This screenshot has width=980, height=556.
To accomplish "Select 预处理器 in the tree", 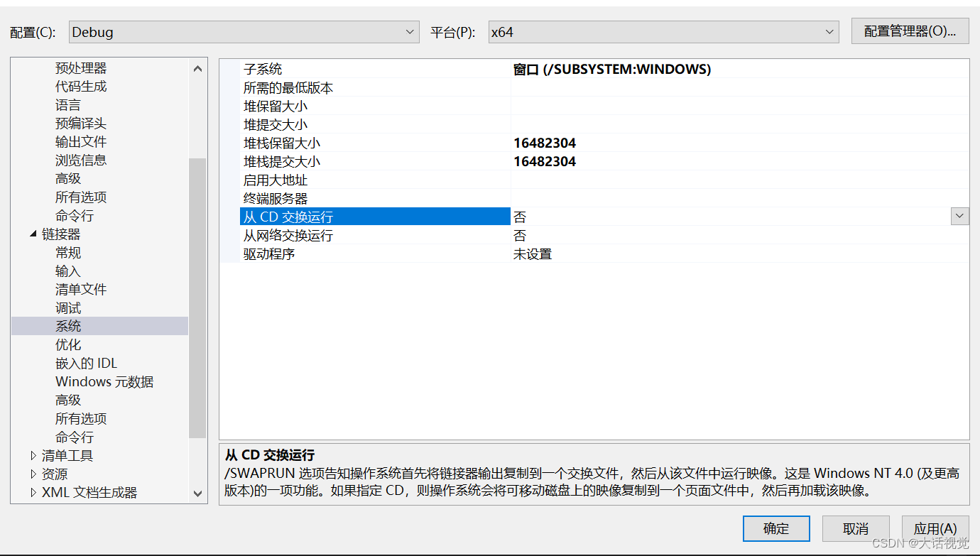I will point(81,68).
